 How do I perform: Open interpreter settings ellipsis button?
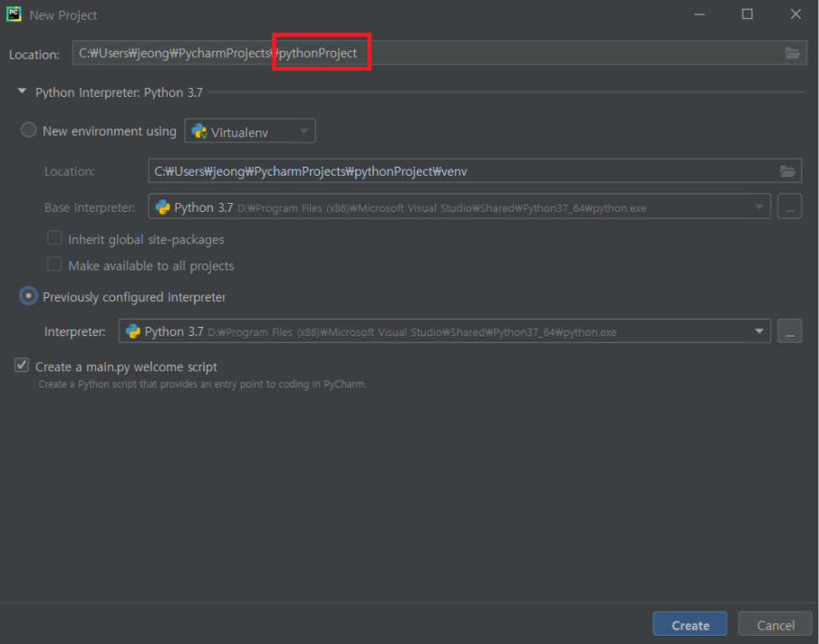pyautogui.click(x=789, y=332)
